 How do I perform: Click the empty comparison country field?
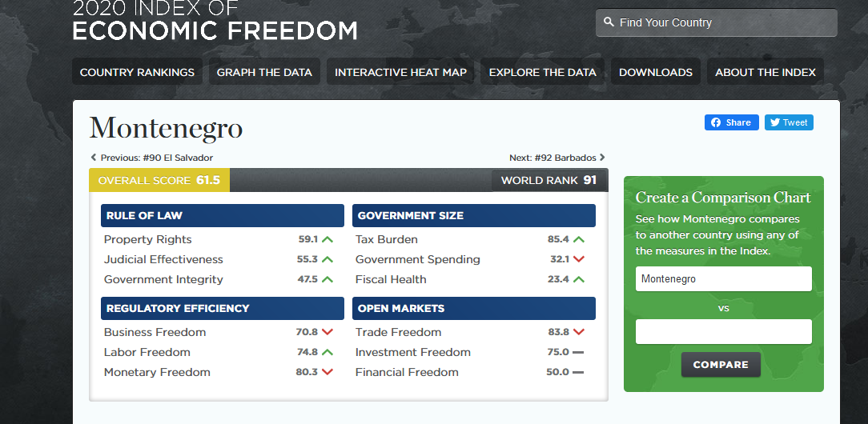[723, 331]
